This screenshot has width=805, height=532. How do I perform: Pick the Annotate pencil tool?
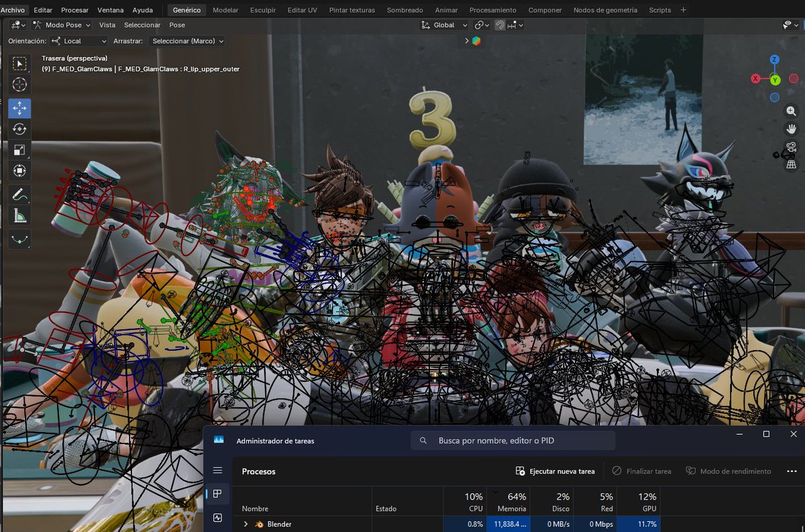click(19, 195)
